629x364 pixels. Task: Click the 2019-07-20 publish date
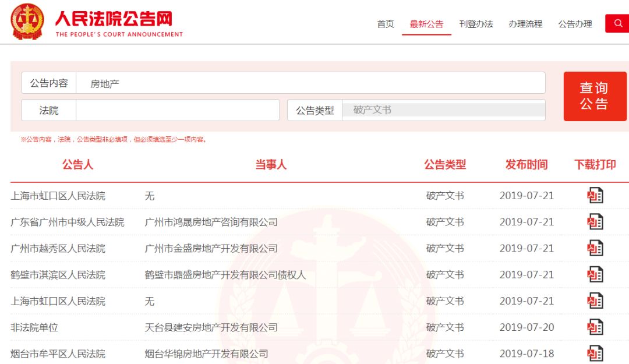coord(526,327)
